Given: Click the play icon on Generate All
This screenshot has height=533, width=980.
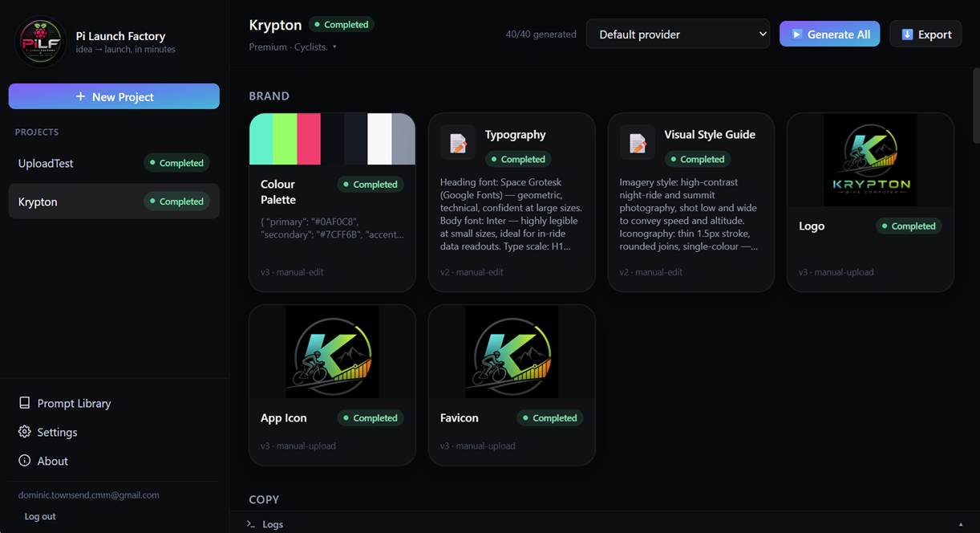Looking at the screenshot, I should pos(796,35).
